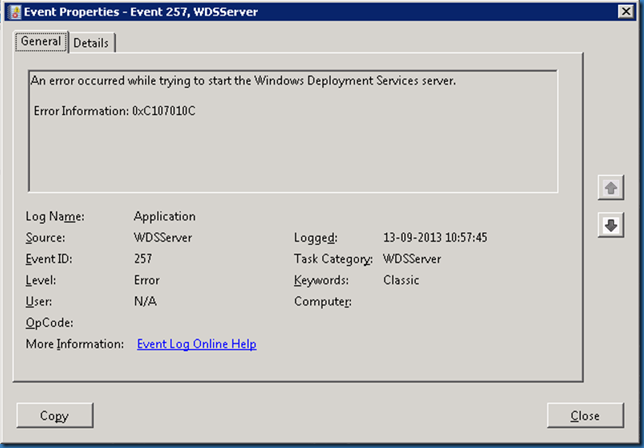Click the User value N/A
The image size is (644, 448).
(x=145, y=301)
